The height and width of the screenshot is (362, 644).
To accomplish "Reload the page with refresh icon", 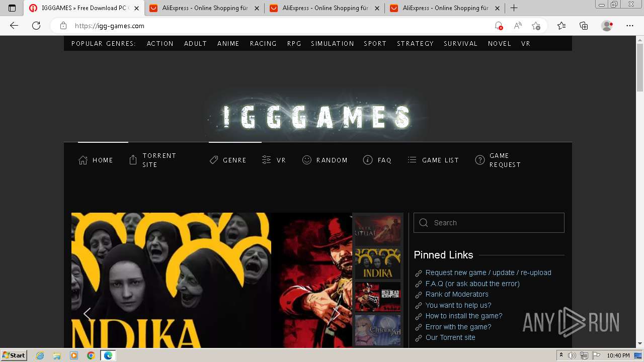I will [36, 26].
